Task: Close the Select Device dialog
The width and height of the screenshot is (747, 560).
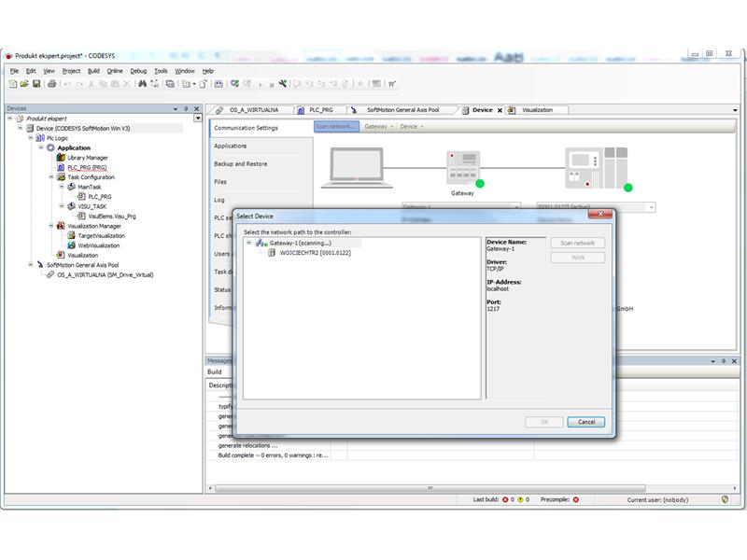Action: tap(600, 215)
